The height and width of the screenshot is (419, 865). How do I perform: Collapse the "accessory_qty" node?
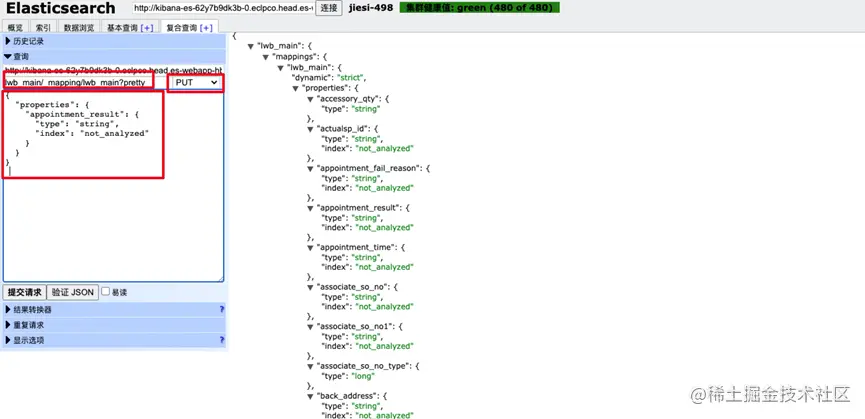[x=311, y=99]
